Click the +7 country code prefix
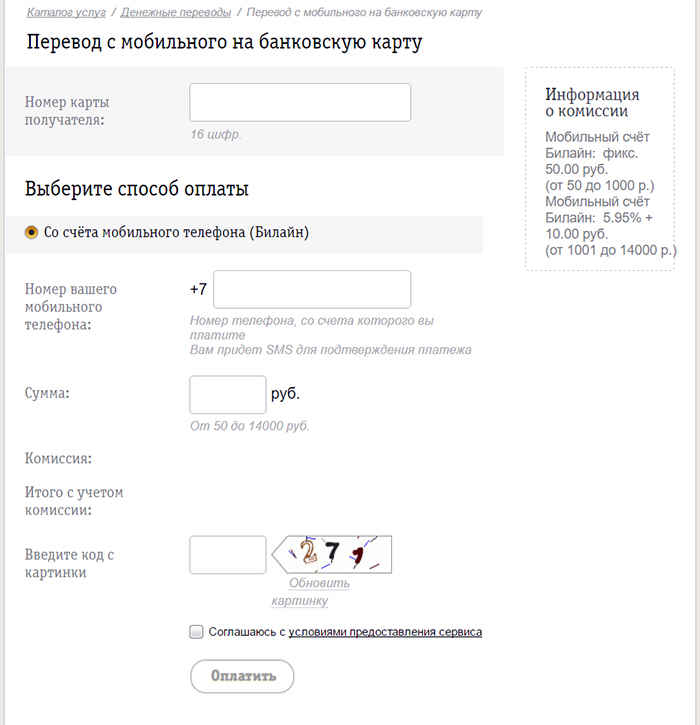This screenshot has width=700, height=725. point(198,289)
